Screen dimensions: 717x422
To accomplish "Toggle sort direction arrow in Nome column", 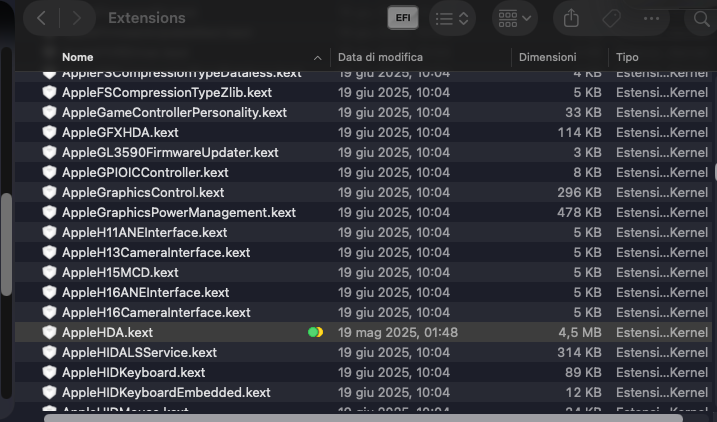I will pos(317,58).
